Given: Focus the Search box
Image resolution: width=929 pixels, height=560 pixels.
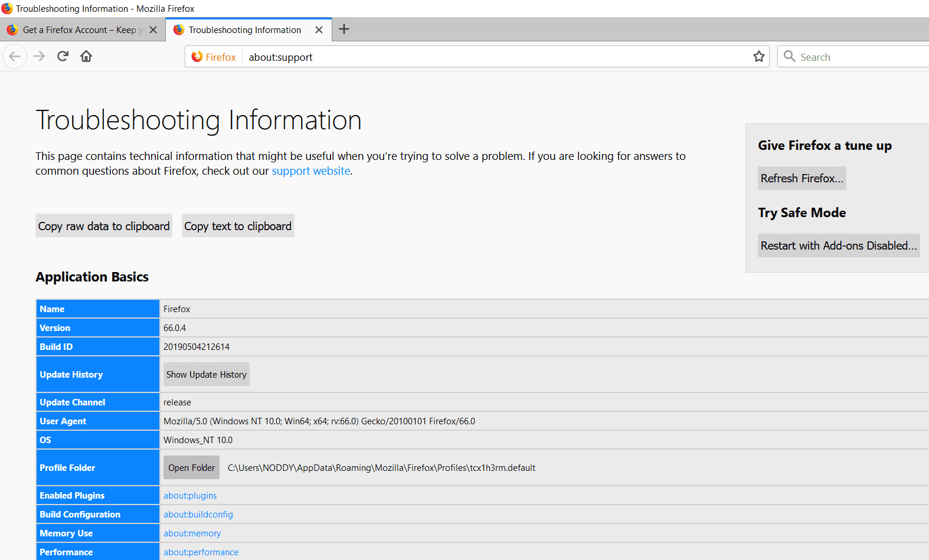Looking at the screenshot, I should tap(856, 57).
